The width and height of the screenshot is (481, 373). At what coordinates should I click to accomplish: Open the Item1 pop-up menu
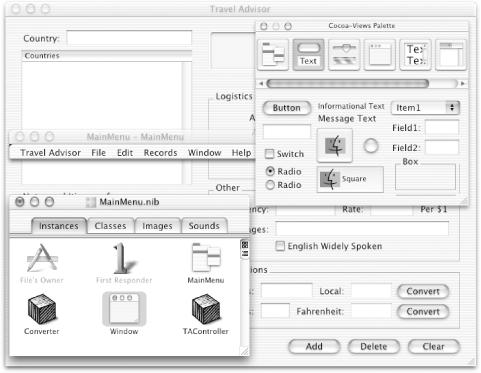tap(425, 108)
